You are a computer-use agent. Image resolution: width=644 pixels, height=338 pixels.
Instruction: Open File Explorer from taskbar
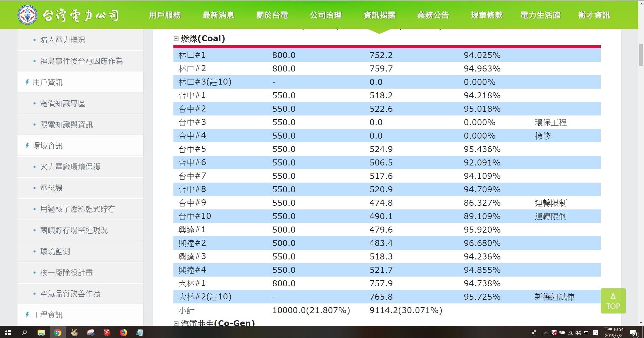click(41, 333)
